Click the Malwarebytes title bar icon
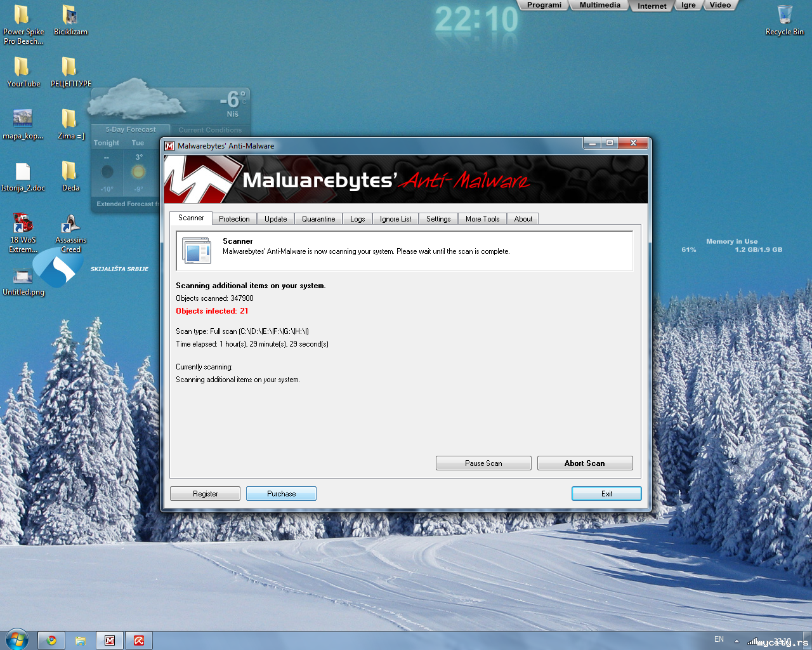 169,146
